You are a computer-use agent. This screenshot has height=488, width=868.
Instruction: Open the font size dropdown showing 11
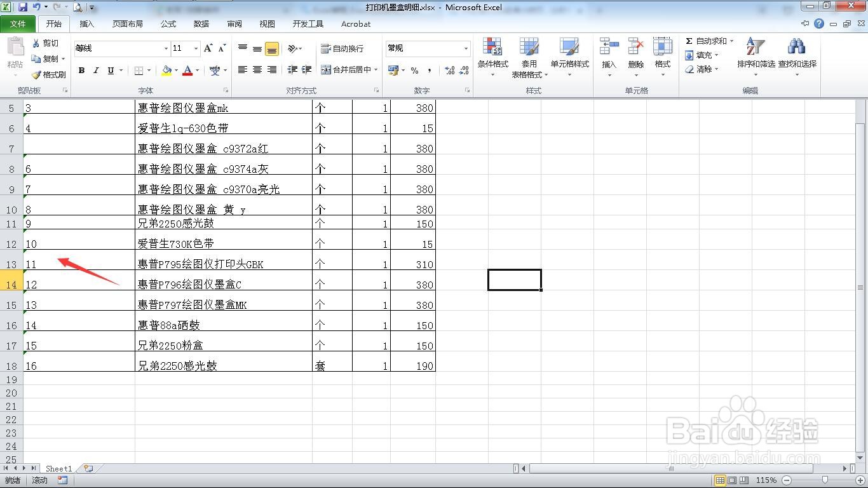(x=196, y=48)
